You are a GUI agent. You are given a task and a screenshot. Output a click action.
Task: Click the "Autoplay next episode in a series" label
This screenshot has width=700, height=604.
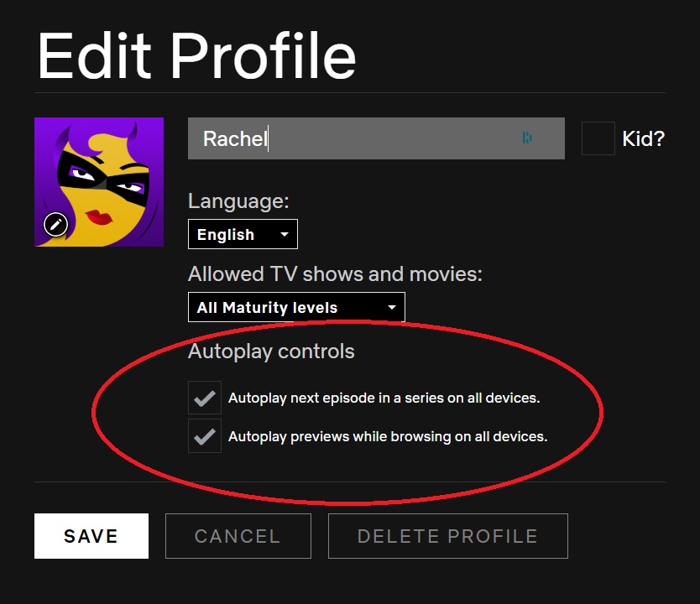coord(384,398)
